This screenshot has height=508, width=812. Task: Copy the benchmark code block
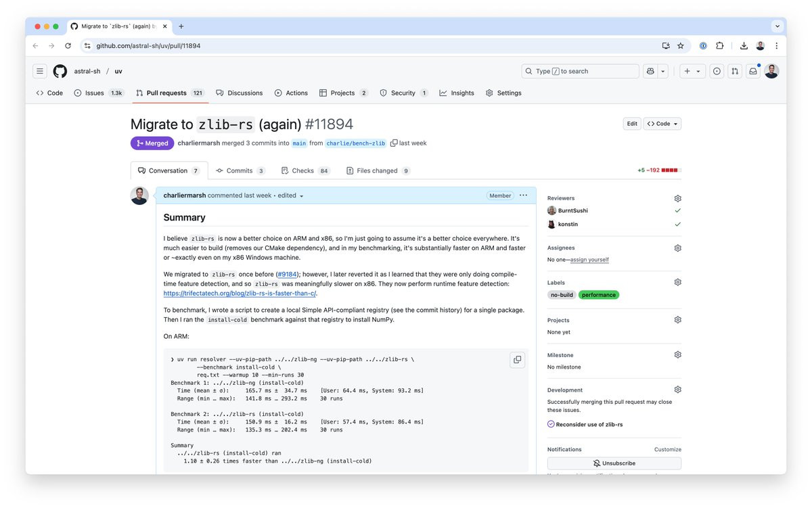517,360
